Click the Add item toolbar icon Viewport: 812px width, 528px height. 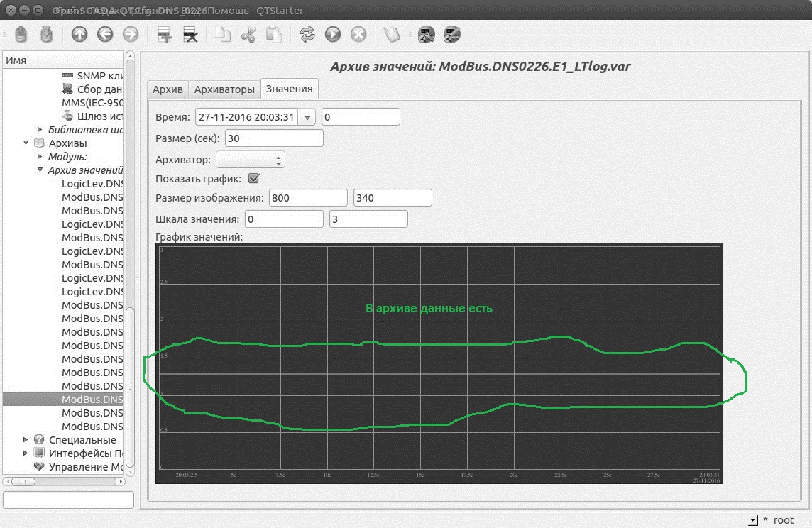click(165, 34)
